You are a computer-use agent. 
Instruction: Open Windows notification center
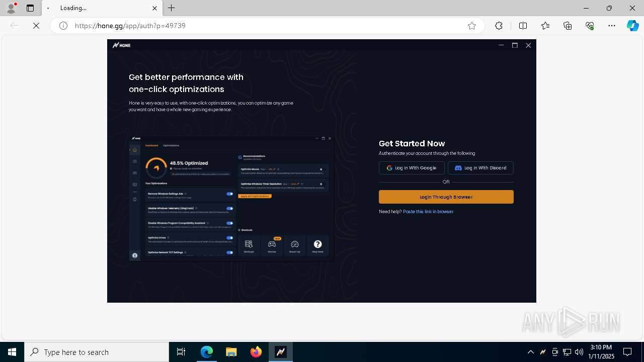(x=627, y=352)
